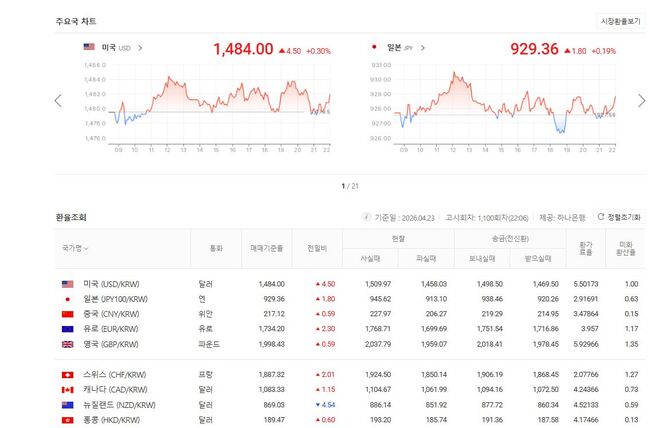Sort by 전일비 column header
This screenshot has width=650, height=428.
[317, 248]
